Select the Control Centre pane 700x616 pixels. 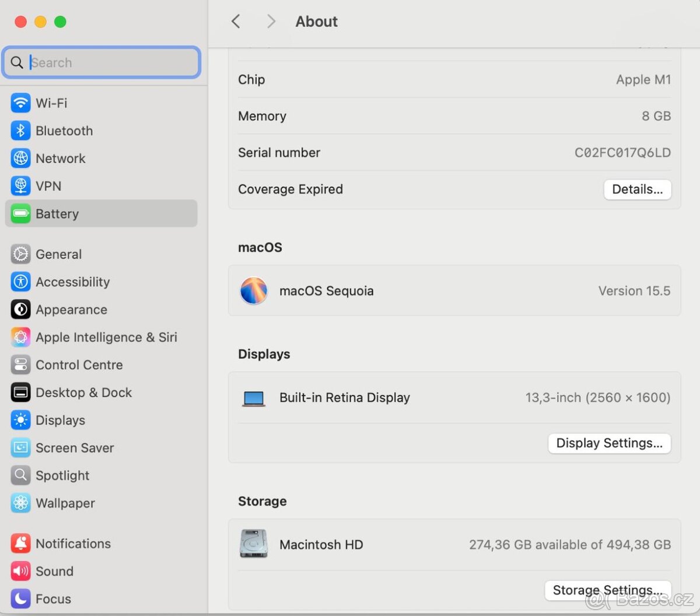[x=79, y=365]
